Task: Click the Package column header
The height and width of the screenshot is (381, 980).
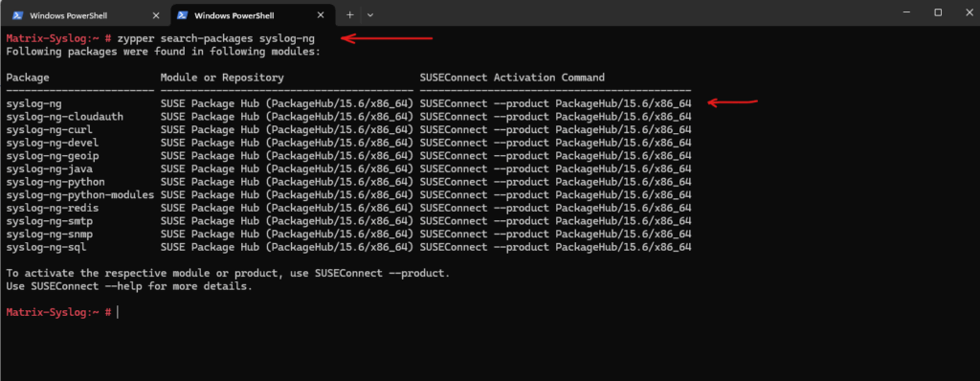Action: pyautogui.click(x=28, y=78)
